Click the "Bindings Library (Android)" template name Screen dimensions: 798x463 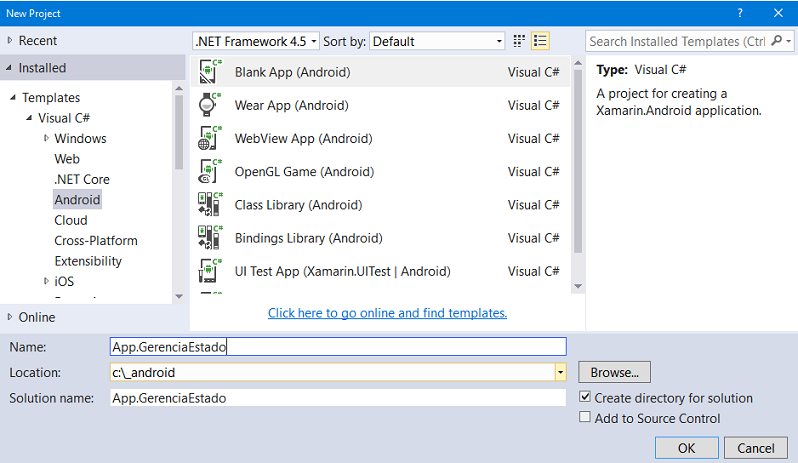[x=308, y=238]
